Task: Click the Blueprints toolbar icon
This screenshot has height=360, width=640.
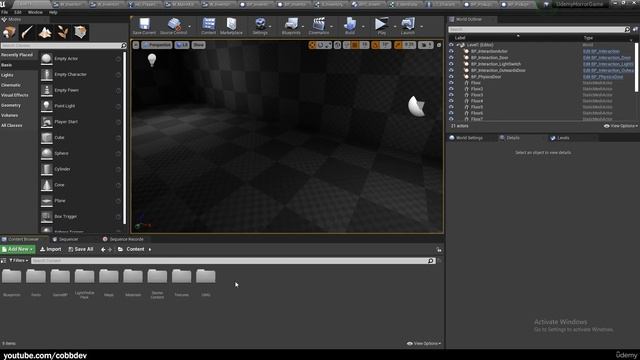Action: tap(291, 24)
